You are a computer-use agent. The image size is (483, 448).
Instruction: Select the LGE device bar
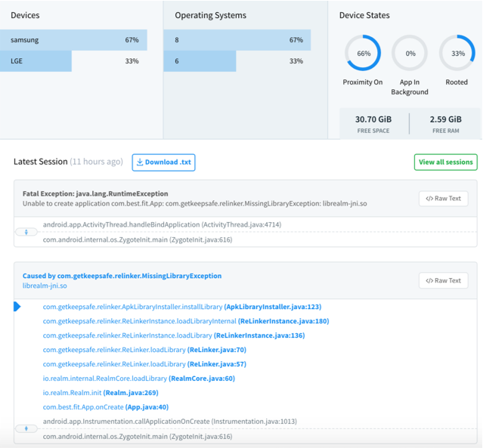point(36,61)
